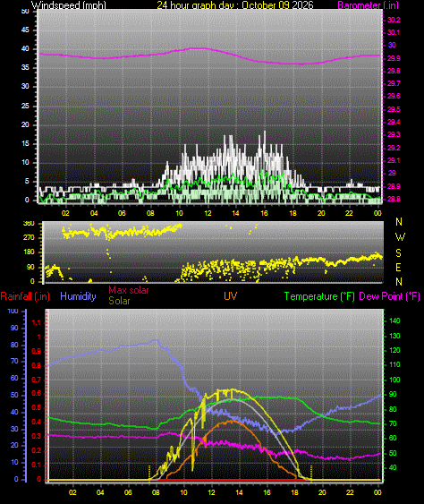The width and height of the screenshot is (424, 504).
Task: Click the Temperature (°F) legend label
Action: coord(319,296)
